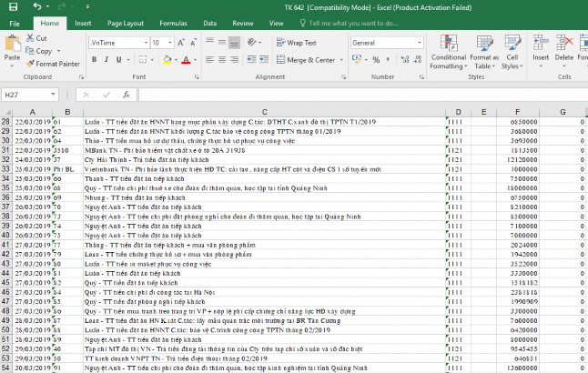The image size is (588, 373).
Task: Click the Merge & Center button
Action: coord(308,60)
